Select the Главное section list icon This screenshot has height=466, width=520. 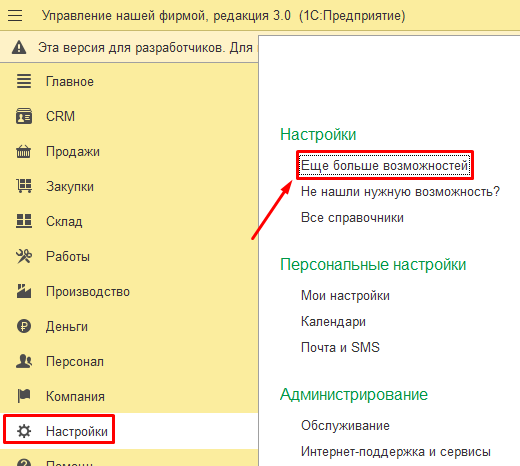point(24,81)
